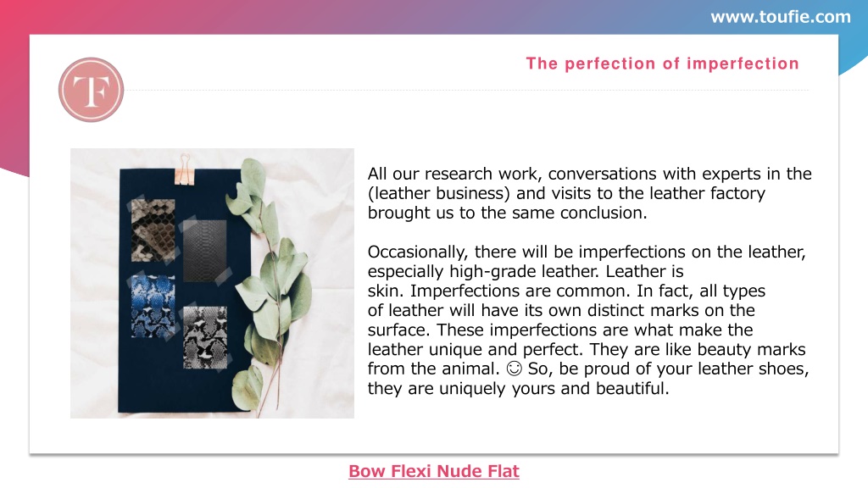868x488 pixels.
Task: Click the rose-gold binder clip in photo
Action: pyautogui.click(x=184, y=169)
